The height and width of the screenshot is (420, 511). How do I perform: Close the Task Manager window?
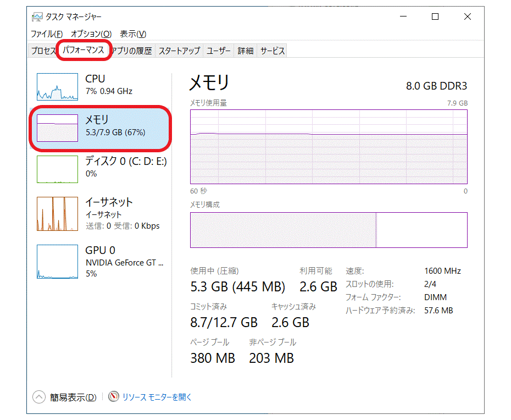(468, 16)
